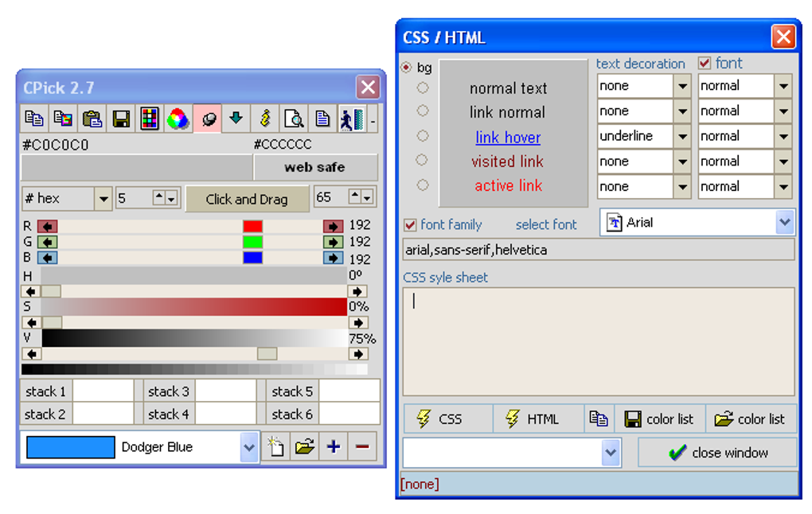Click the page with magnifier icon

[x=294, y=119]
